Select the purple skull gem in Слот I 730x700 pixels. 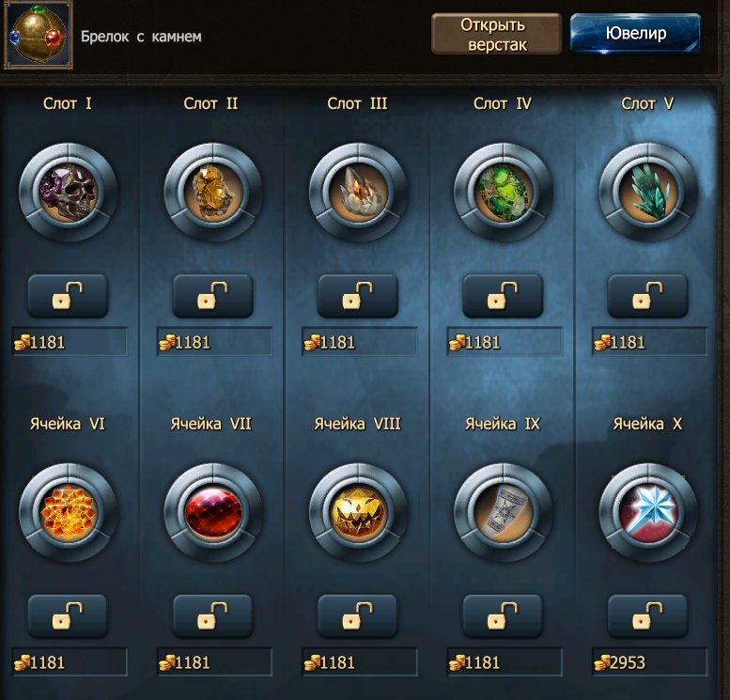[68, 193]
